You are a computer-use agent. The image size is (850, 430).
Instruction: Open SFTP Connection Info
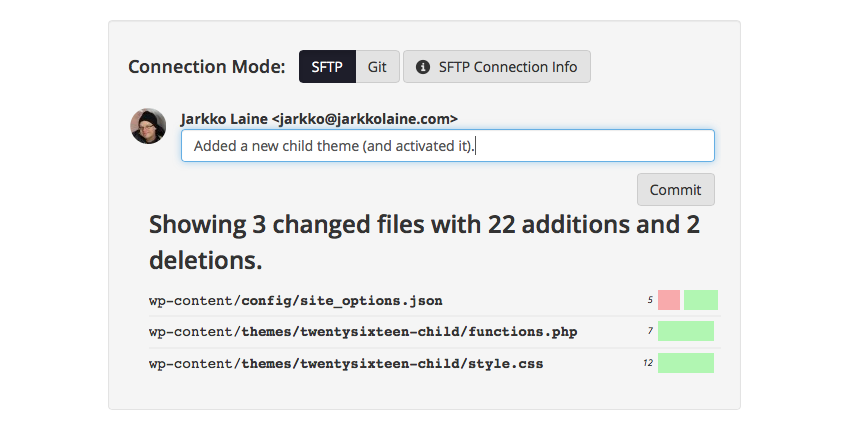[497, 67]
